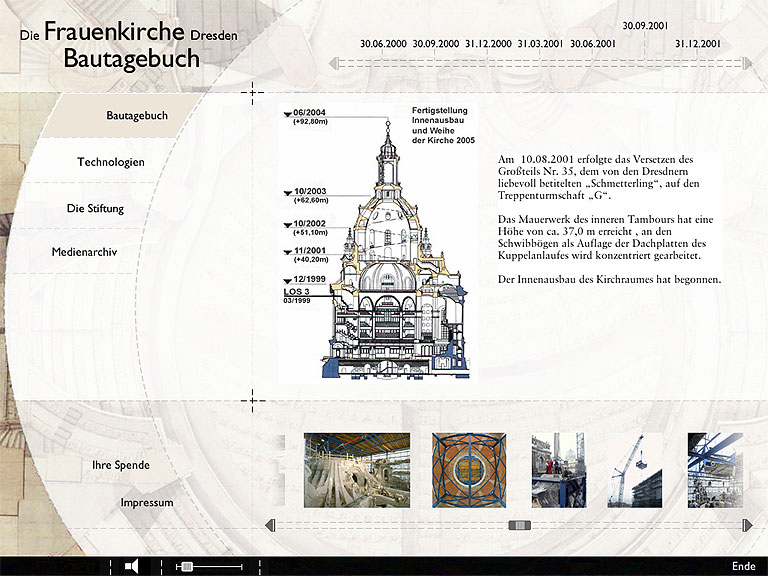Open the Technologien menu section
768x576 pixels.
(111, 162)
